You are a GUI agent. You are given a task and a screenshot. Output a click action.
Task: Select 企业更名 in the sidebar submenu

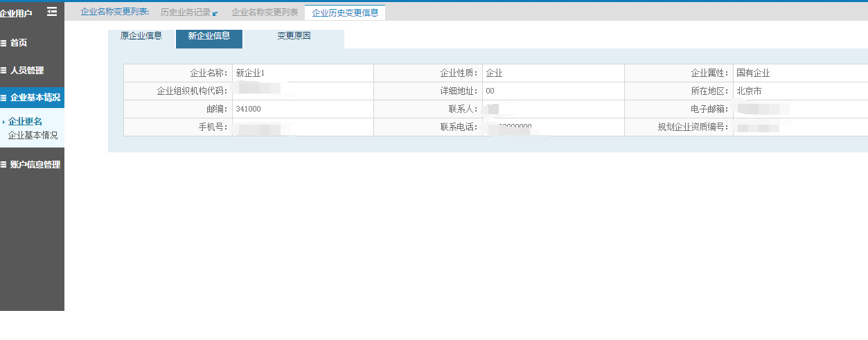tap(25, 122)
